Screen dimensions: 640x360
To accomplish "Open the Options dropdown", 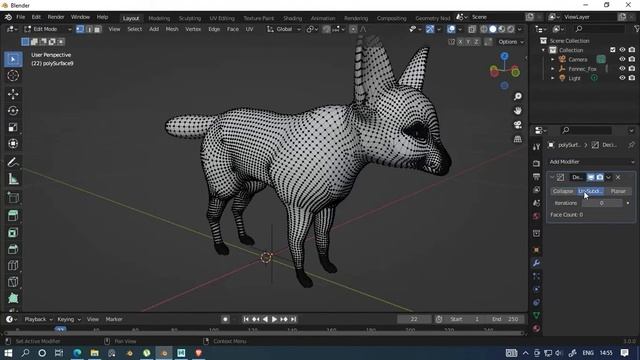I will (x=511, y=42).
